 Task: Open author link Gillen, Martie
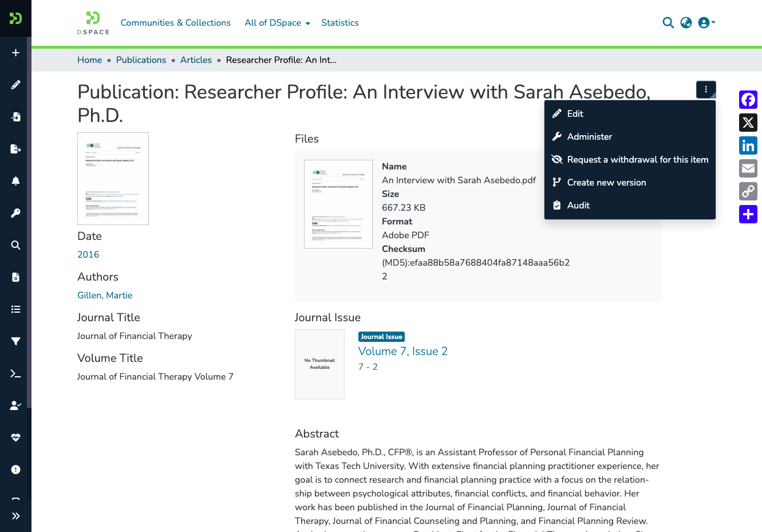105,295
